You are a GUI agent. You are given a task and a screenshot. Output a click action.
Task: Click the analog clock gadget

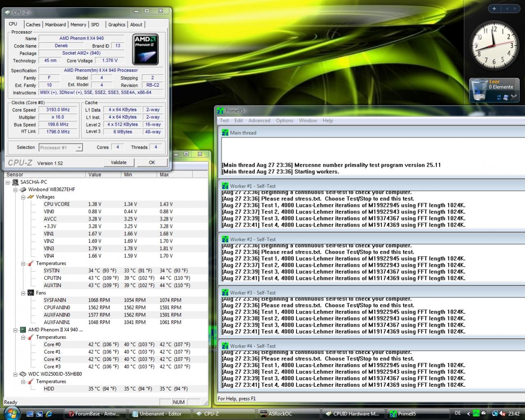tap(494, 46)
